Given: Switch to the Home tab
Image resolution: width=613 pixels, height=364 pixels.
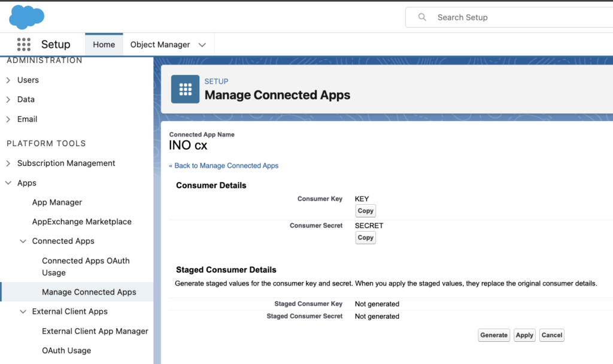Looking at the screenshot, I should click(104, 44).
